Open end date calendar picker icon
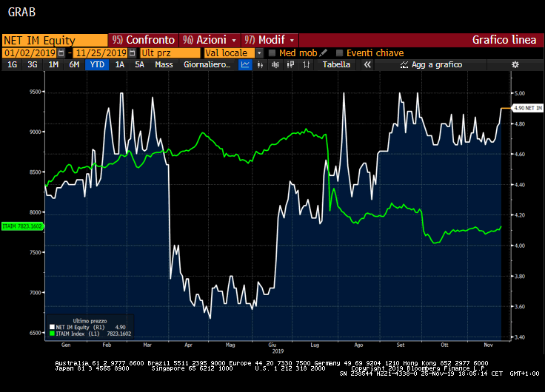545x392 pixels. (132, 53)
